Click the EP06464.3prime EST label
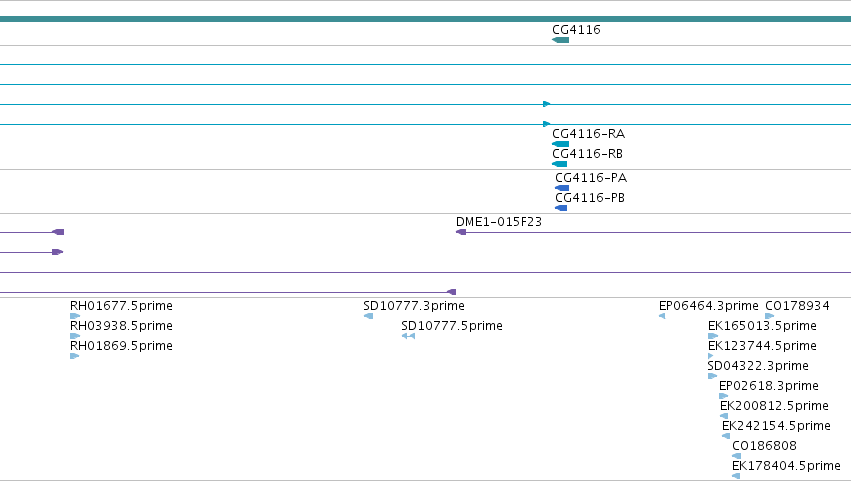Image resolution: width=851 pixels, height=481 pixels. [x=709, y=306]
